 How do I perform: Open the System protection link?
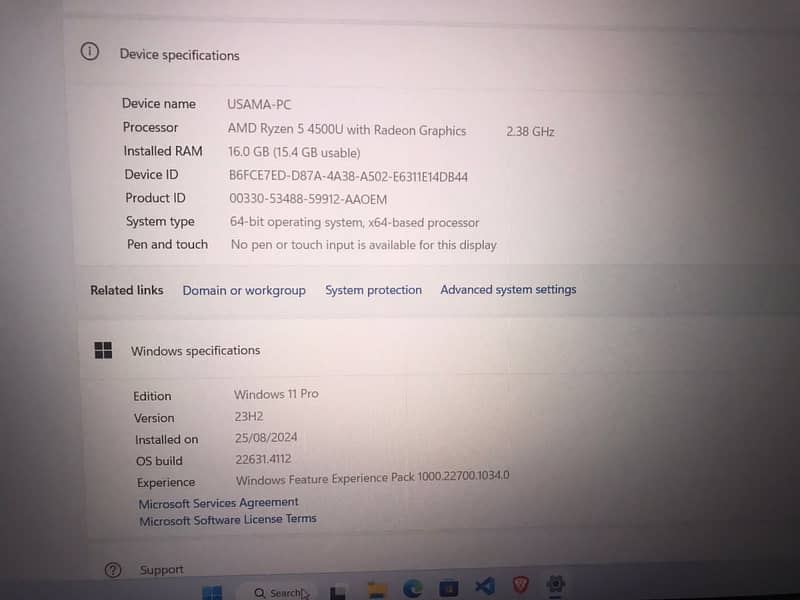click(373, 290)
